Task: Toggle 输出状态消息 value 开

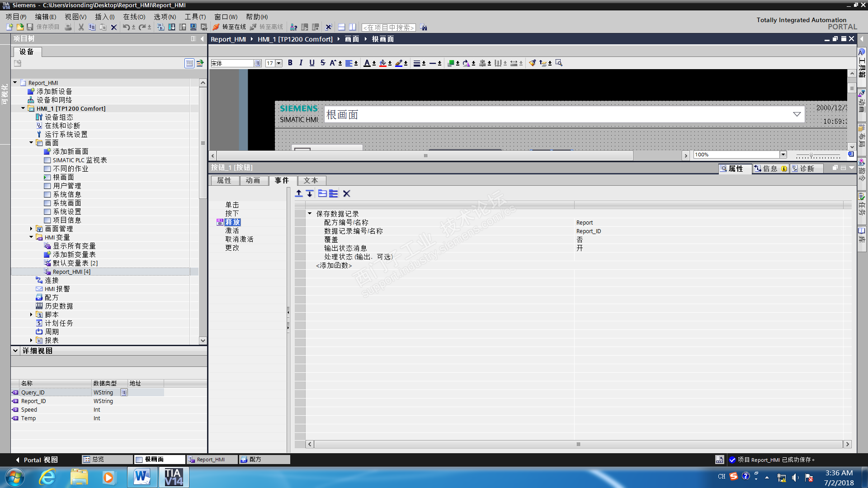Action: (x=580, y=248)
